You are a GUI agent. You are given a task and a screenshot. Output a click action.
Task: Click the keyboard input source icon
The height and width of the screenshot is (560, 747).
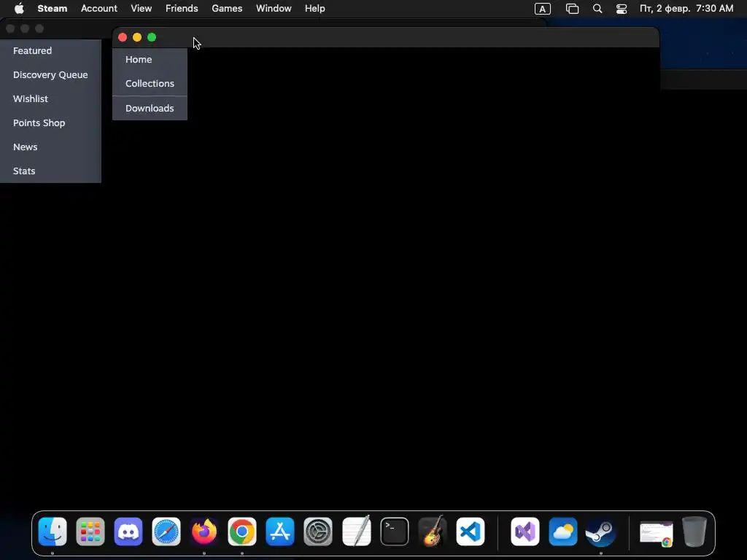543,9
